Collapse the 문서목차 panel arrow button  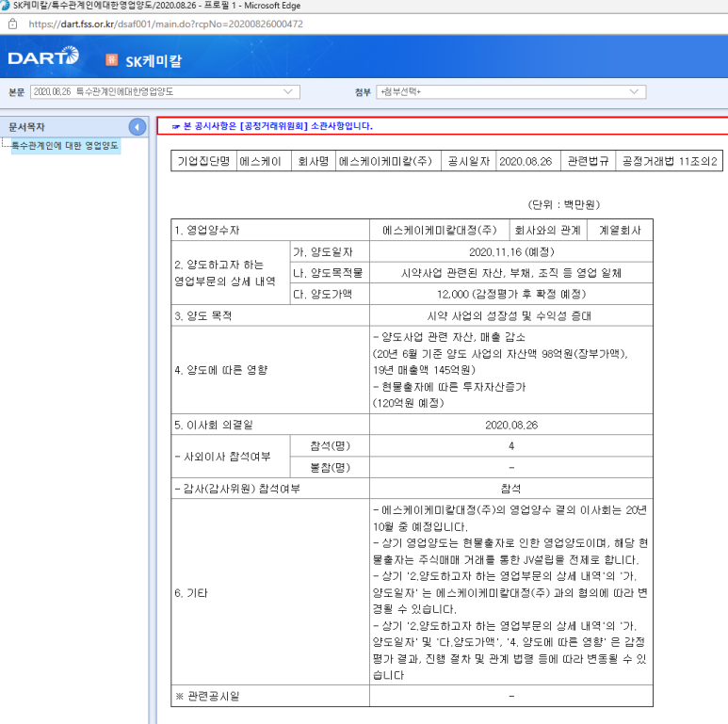tap(138, 127)
